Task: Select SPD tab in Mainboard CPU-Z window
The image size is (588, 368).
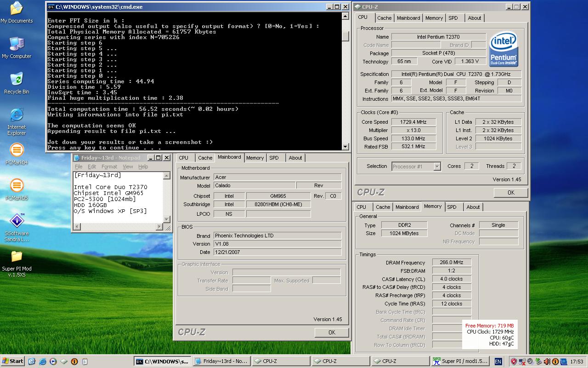Action: coord(274,158)
